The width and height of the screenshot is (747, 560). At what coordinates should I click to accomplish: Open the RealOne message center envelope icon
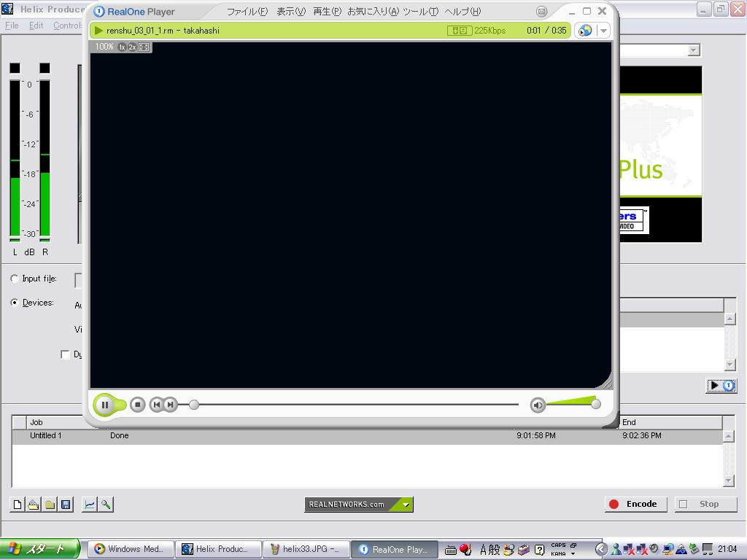542,12
